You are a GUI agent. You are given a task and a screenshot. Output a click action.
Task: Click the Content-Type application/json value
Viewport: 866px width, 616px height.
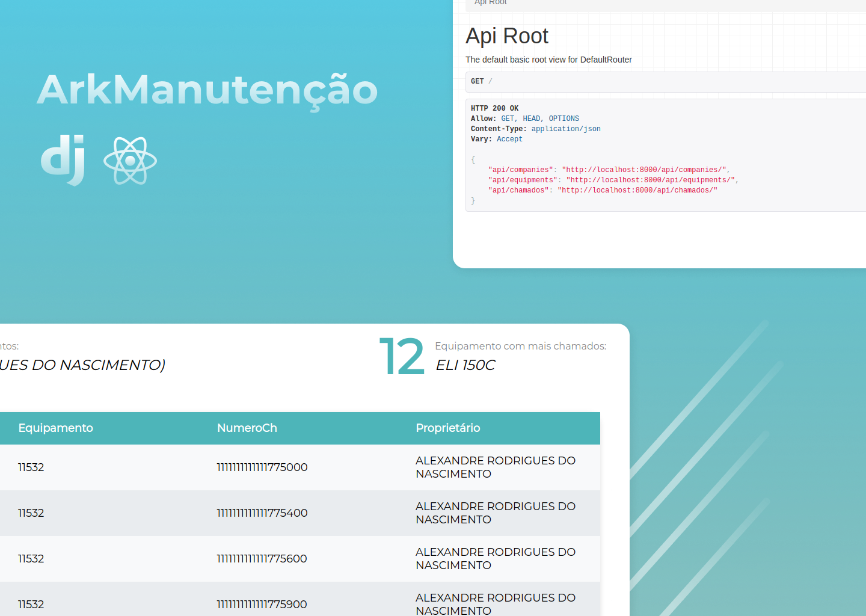pos(565,129)
